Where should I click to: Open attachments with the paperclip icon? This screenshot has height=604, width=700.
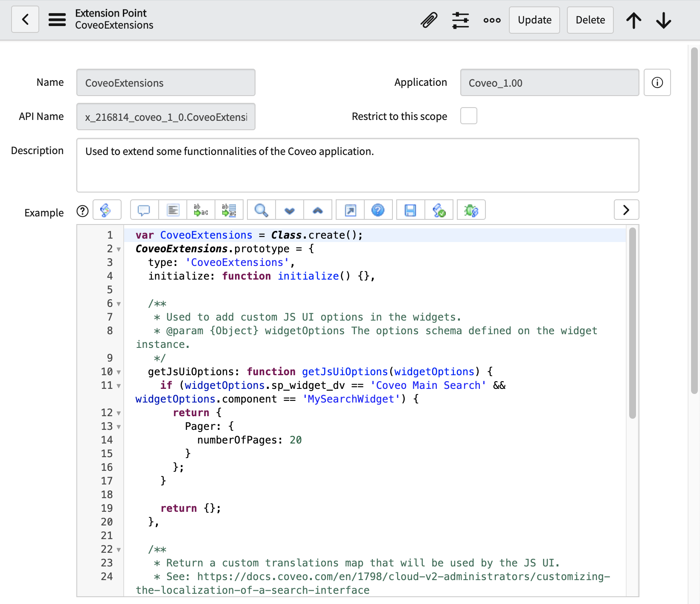tap(429, 20)
